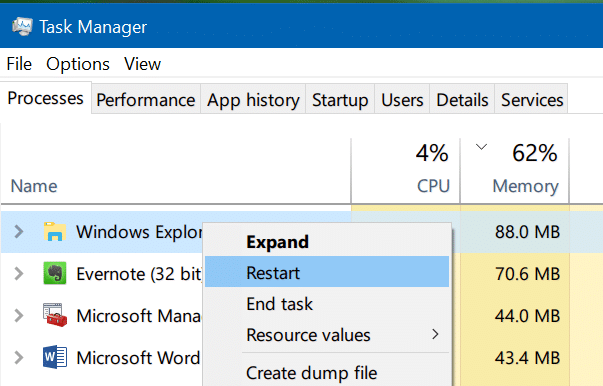Click the 70.6 MB memory value

point(527,274)
